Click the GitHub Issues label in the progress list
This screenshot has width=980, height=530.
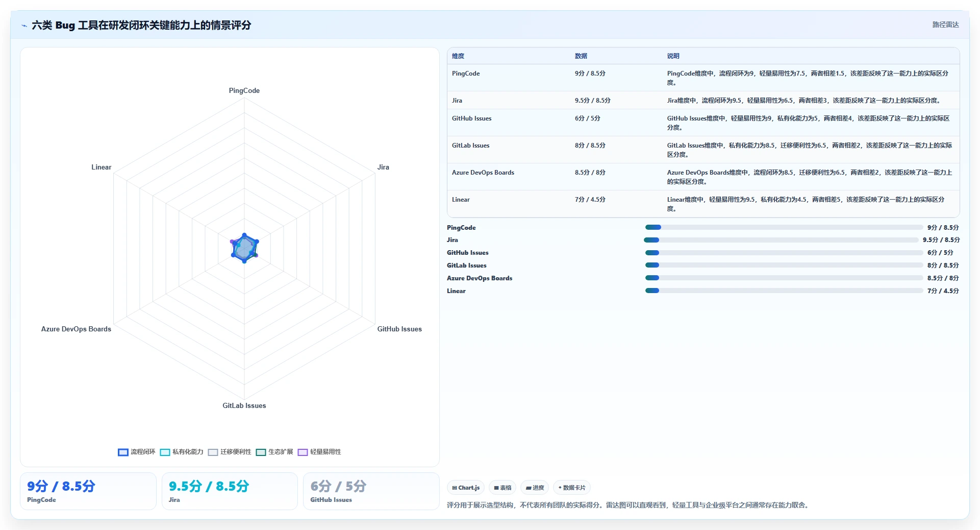click(x=468, y=253)
